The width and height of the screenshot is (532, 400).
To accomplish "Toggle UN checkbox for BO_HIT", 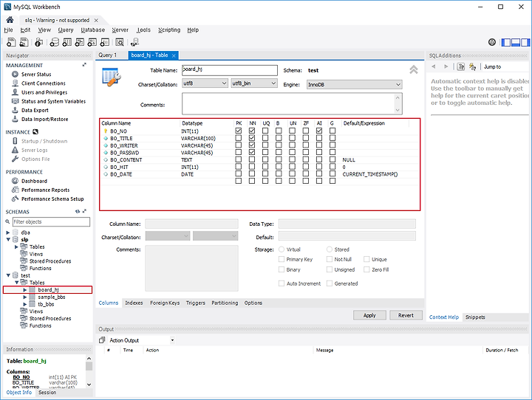I will (292, 167).
